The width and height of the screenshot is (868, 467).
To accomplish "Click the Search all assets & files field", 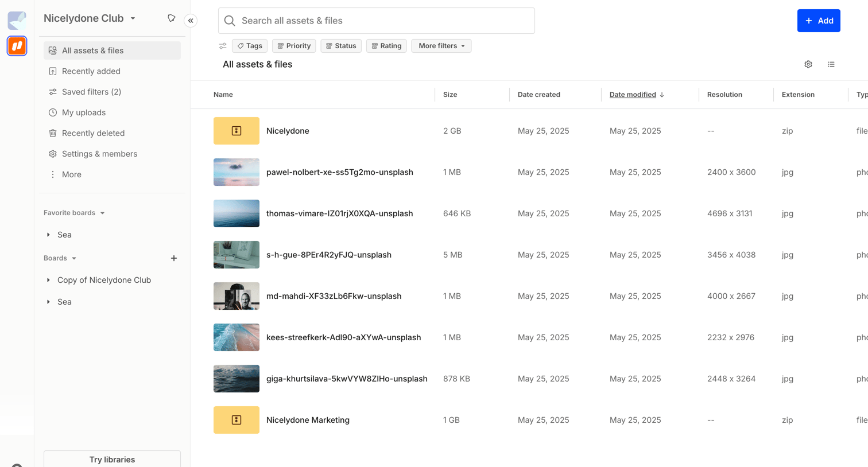I will click(377, 21).
